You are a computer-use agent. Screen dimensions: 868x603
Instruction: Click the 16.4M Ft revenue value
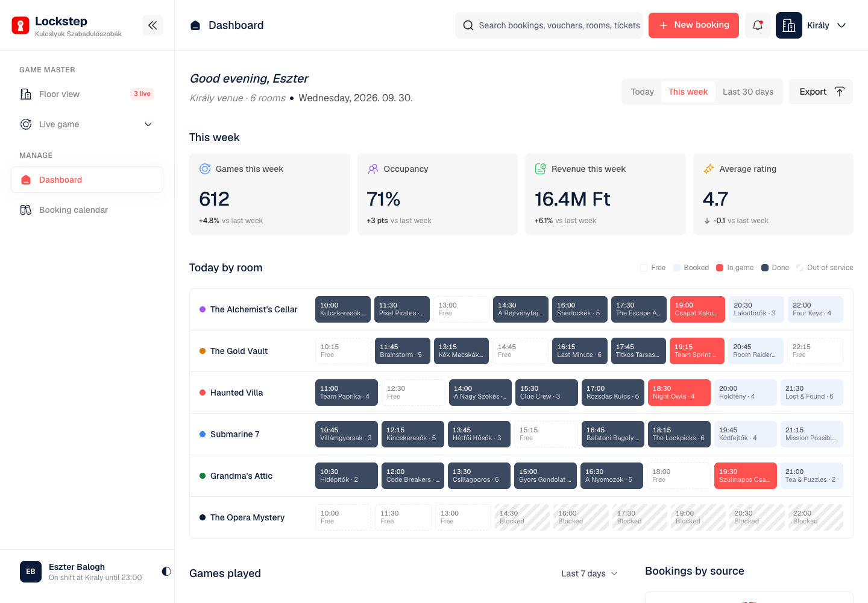pyautogui.click(x=573, y=199)
